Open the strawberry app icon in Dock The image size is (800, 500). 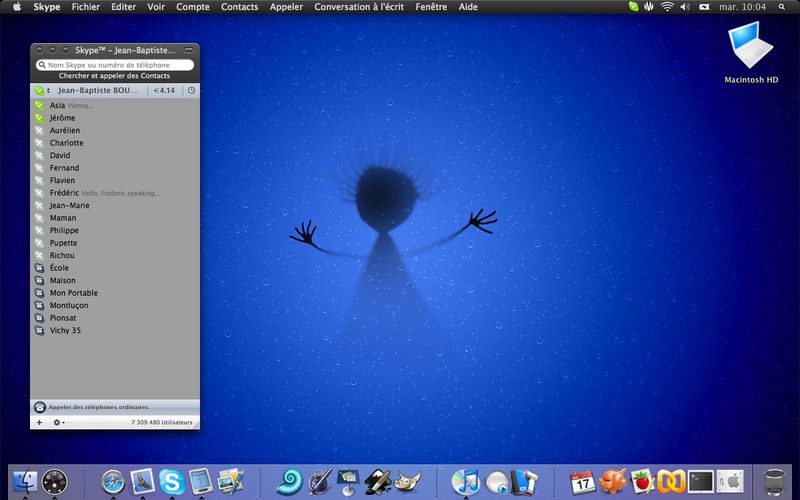click(x=642, y=482)
